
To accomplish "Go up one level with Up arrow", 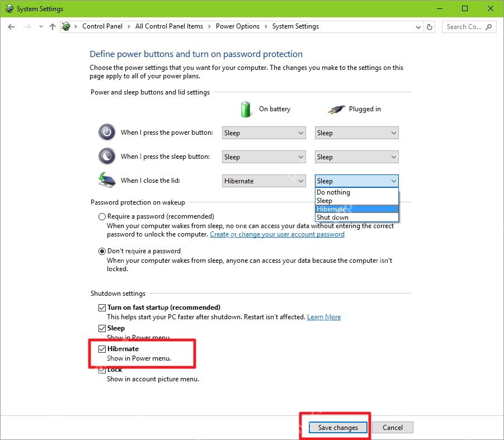I will (x=53, y=27).
